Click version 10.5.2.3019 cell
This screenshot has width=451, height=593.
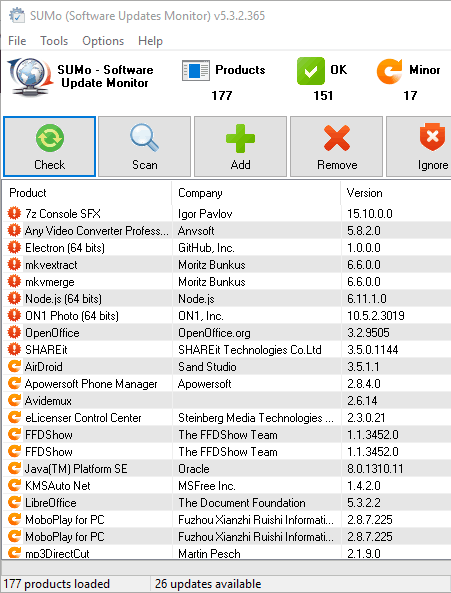376,316
